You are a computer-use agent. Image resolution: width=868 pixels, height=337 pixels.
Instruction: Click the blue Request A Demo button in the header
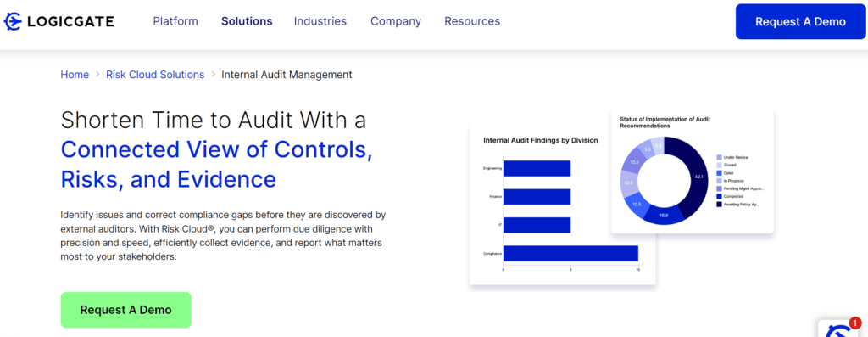(800, 21)
